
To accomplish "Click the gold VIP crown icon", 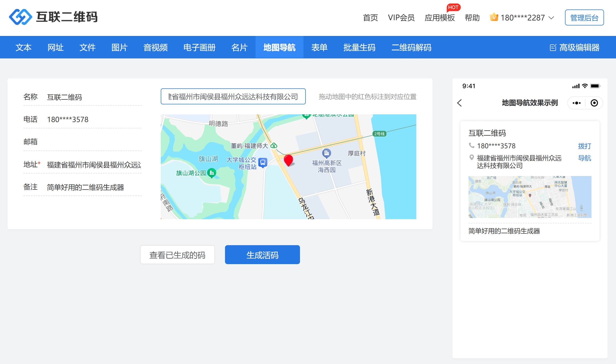I will 494,17.
